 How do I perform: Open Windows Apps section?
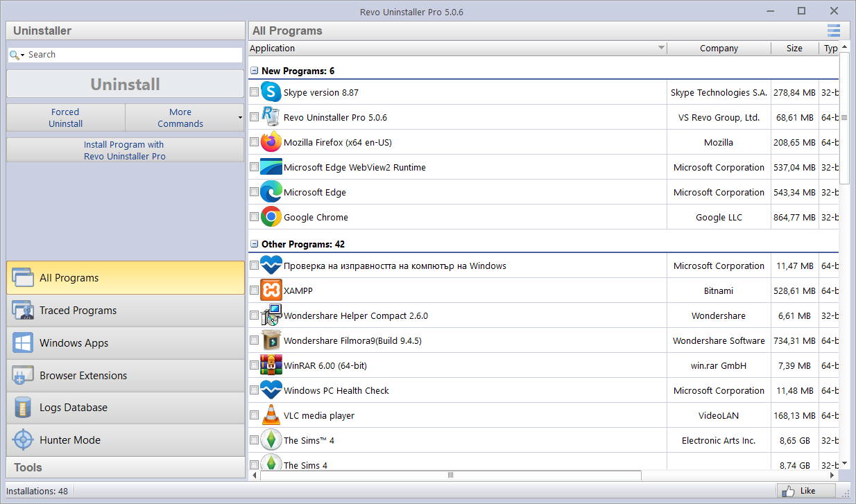point(126,343)
